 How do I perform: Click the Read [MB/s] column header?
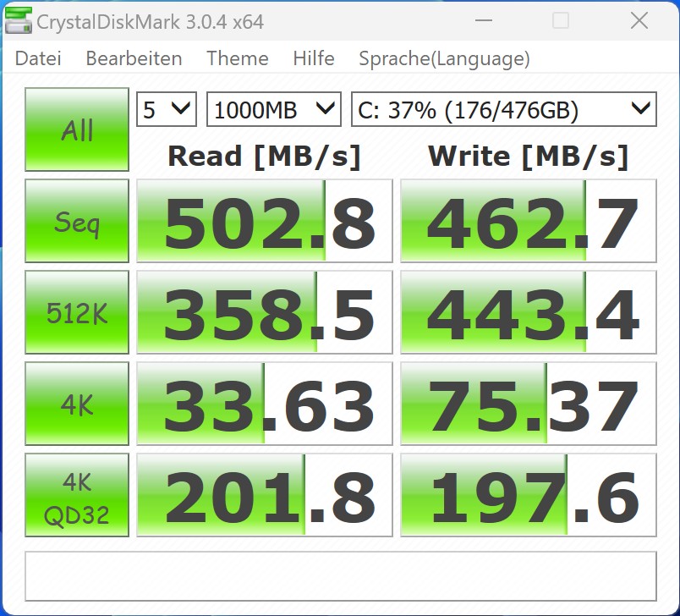click(x=264, y=157)
